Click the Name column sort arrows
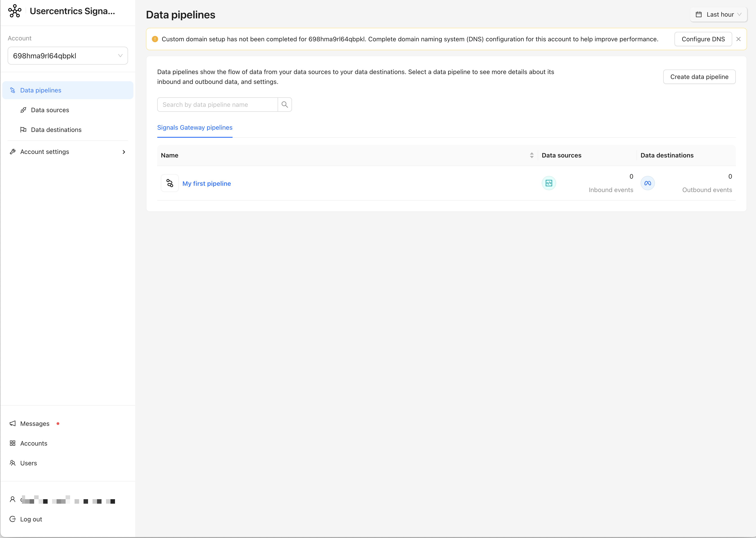This screenshot has height=538, width=756. pos(532,155)
